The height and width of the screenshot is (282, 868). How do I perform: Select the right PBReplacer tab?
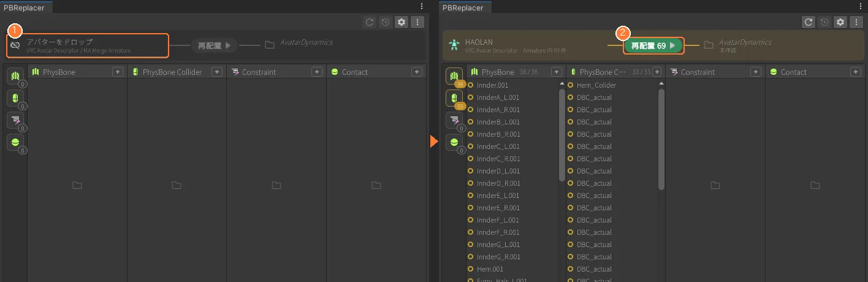click(465, 7)
